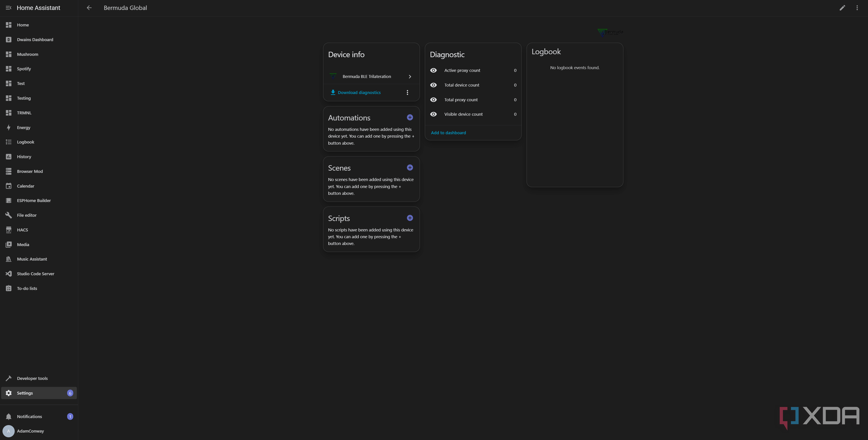Open Logbook list icon in sidebar
Screen dimensions: 868x440
(9, 142)
